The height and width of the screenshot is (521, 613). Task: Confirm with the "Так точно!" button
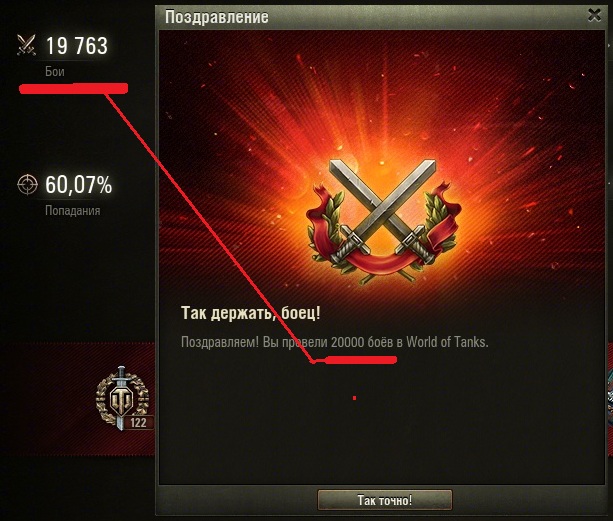(385, 500)
